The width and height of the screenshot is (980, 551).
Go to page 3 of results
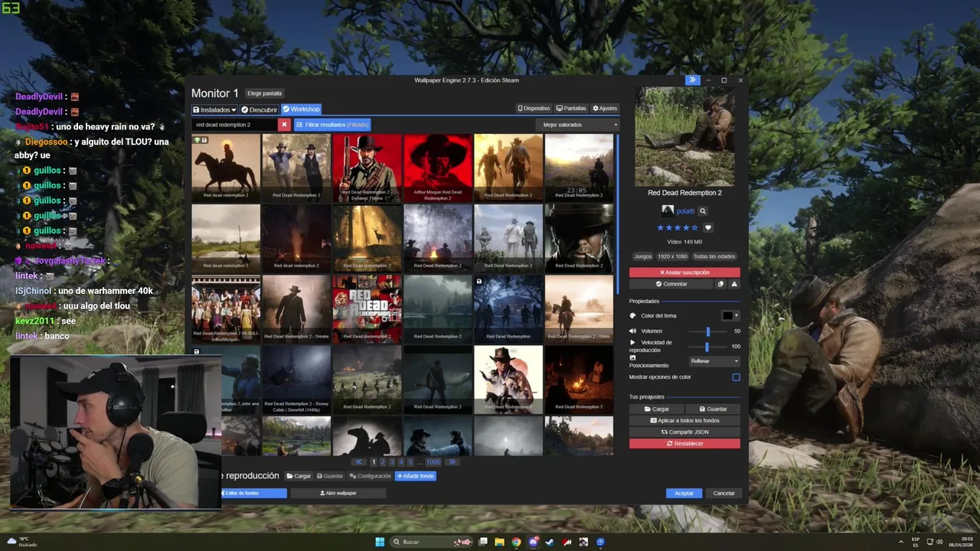coord(392,462)
